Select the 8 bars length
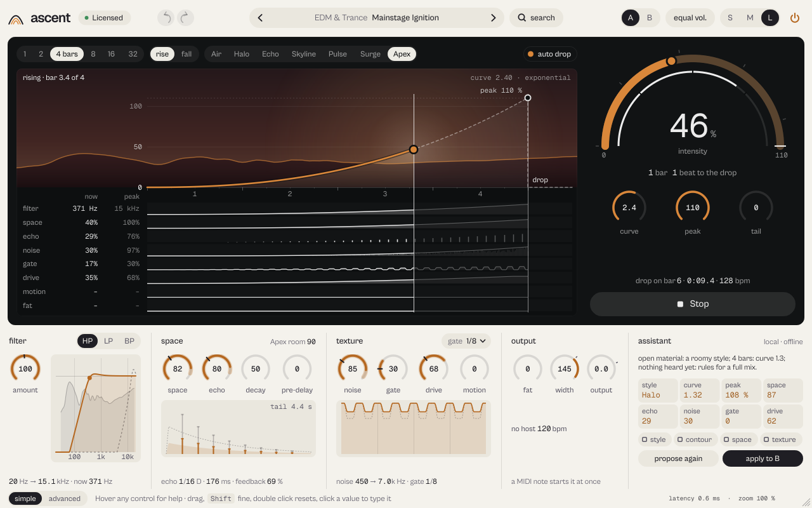Screen dimensions: 812x508 (93, 54)
